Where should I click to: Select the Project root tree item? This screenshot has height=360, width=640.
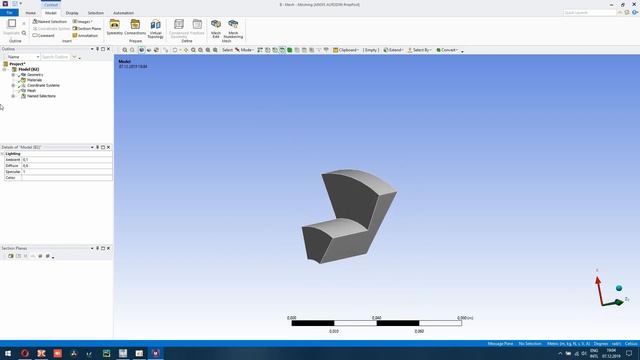coord(17,64)
